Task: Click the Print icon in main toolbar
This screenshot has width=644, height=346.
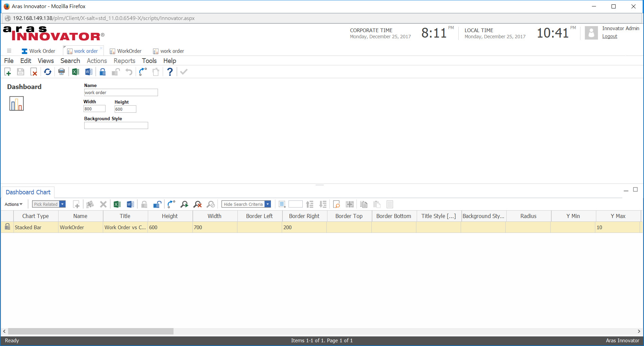Action: tap(61, 72)
